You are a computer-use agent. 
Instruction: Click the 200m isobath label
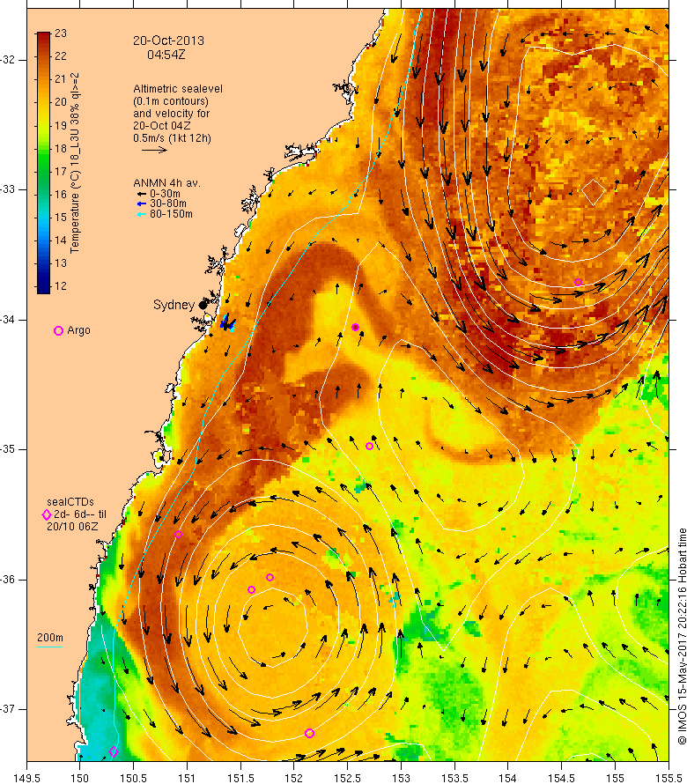pos(50,638)
